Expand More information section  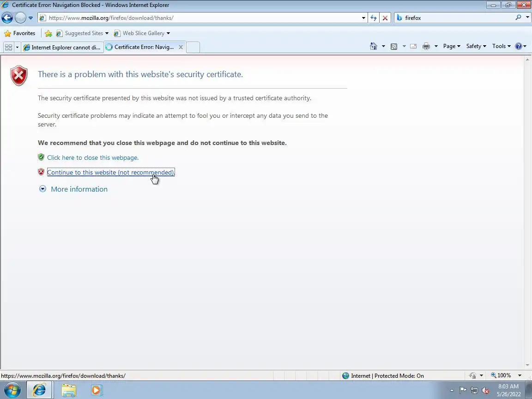tap(42, 189)
